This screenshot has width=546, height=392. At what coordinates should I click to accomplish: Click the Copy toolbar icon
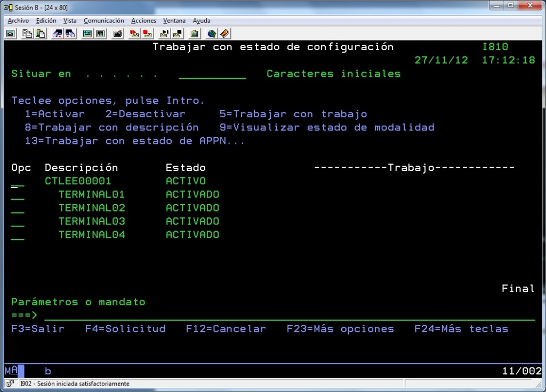click(27, 34)
